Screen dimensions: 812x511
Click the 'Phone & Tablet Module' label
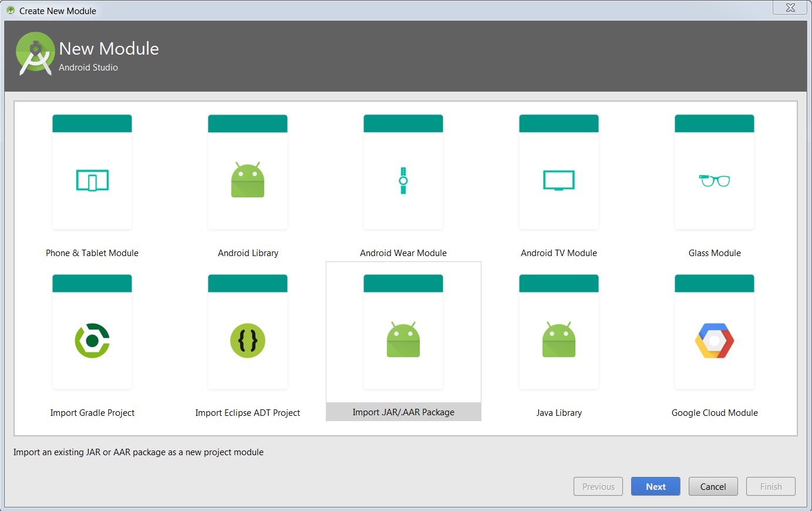[92, 253]
